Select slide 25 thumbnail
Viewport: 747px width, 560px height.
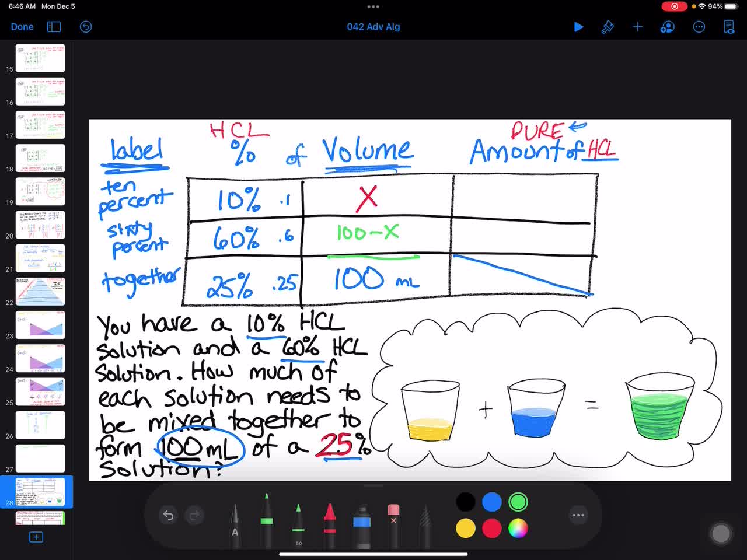coord(40,392)
